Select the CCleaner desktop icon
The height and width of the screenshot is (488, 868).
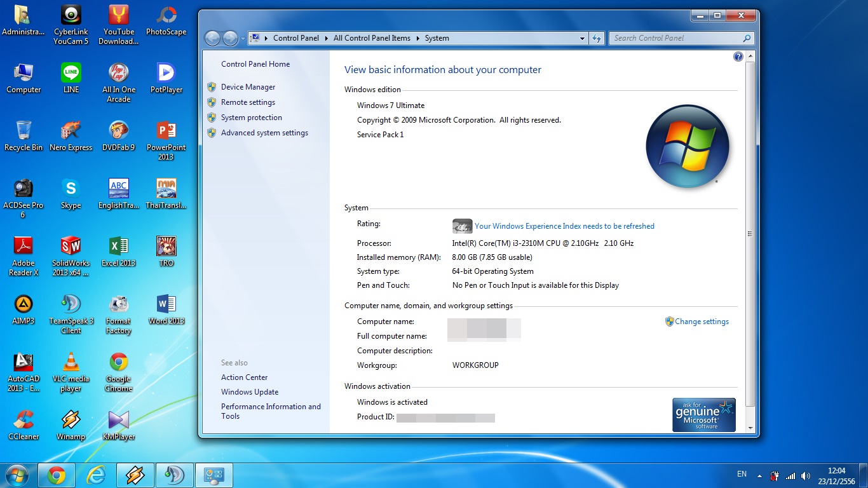click(24, 421)
